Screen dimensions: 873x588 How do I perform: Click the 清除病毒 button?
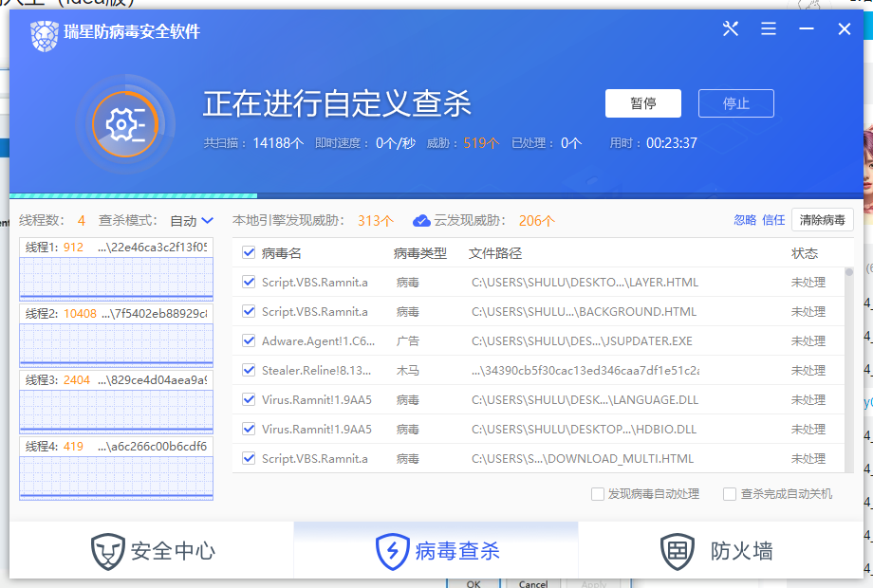coord(823,220)
